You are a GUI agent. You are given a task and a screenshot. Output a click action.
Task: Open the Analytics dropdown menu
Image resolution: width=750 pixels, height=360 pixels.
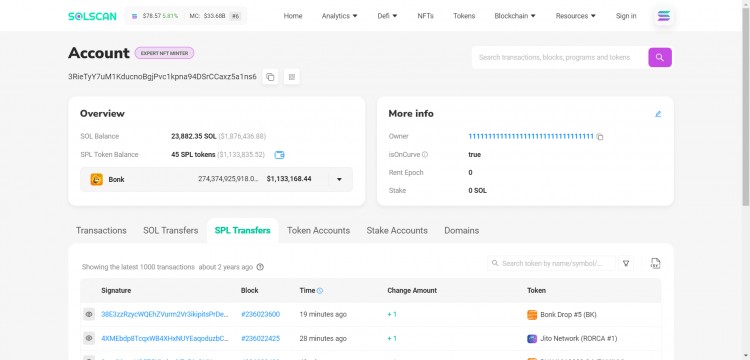340,16
